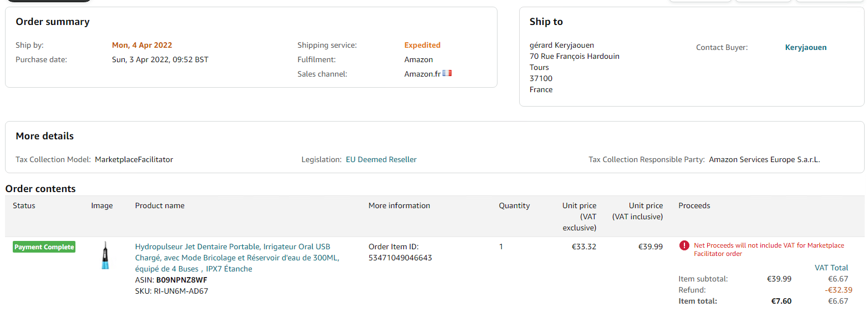Click the Order summary heading
868x312 pixels.
(53, 22)
